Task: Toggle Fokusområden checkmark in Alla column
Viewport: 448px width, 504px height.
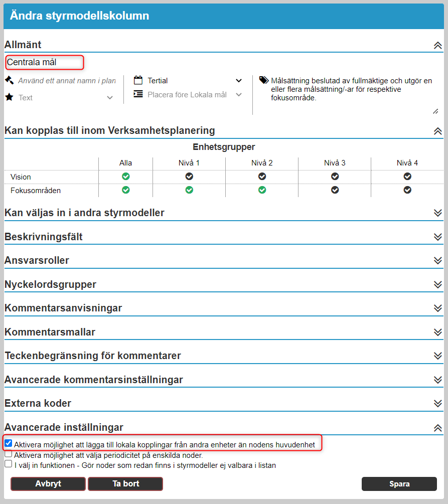Action: (x=126, y=190)
